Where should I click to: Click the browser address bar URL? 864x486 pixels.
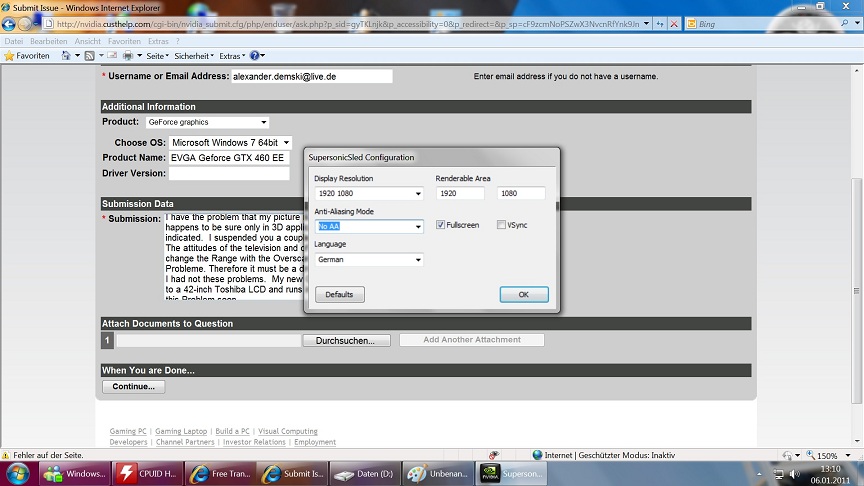(348, 24)
